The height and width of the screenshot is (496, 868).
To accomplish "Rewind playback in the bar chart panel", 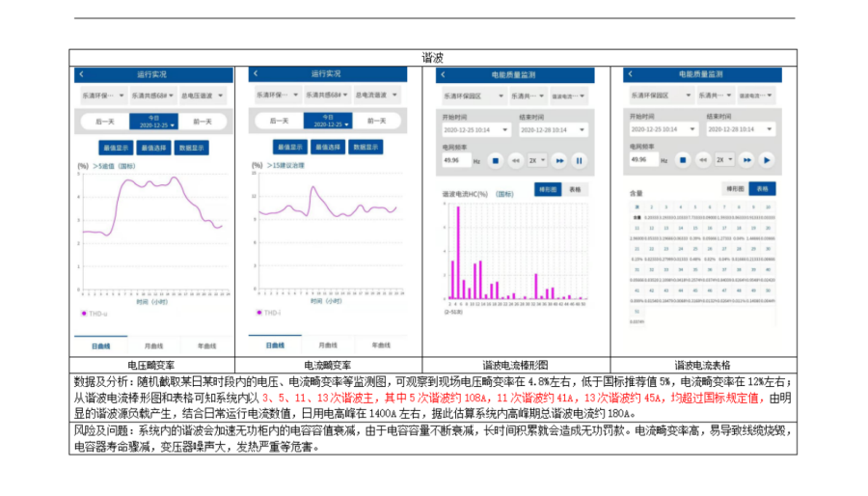I will [516, 160].
